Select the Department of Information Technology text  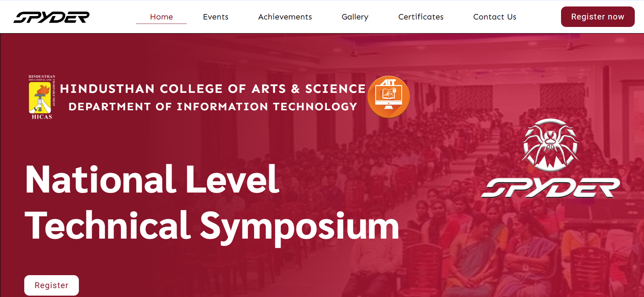pos(213,107)
